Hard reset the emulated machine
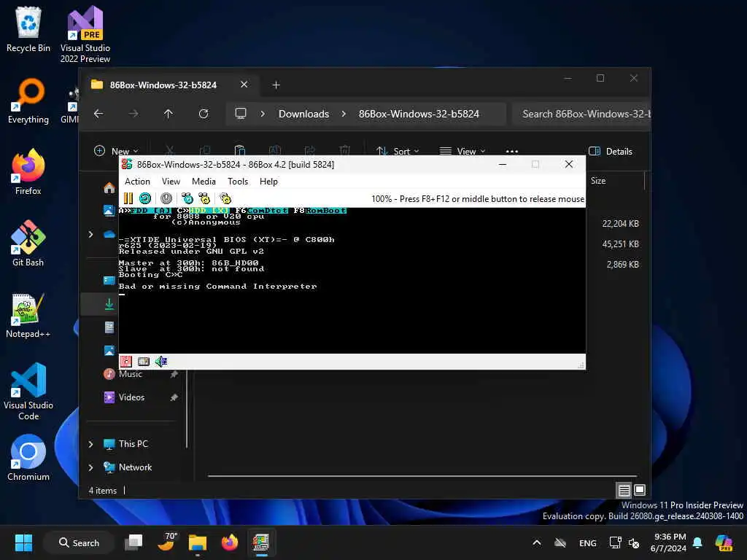The height and width of the screenshot is (560, 747). point(145,198)
